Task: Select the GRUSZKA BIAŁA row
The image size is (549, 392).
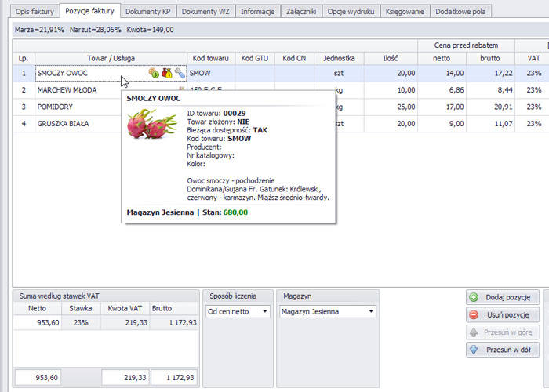Action: [63, 123]
